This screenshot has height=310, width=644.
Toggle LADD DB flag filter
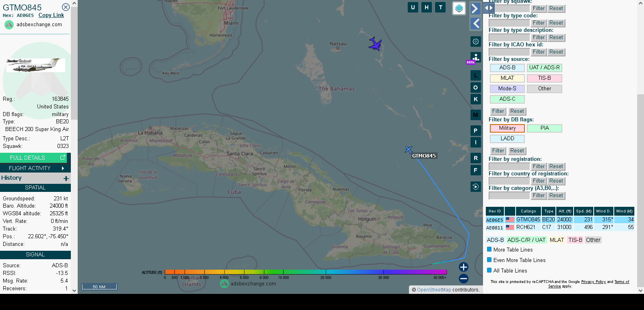pyautogui.click(x=507, y=139)
